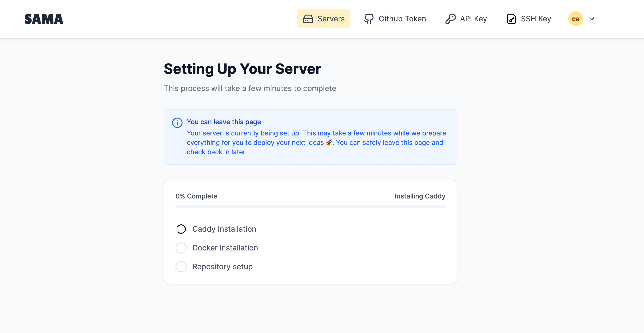Click the key icon
644x333 pixels.
pos(450,19)
